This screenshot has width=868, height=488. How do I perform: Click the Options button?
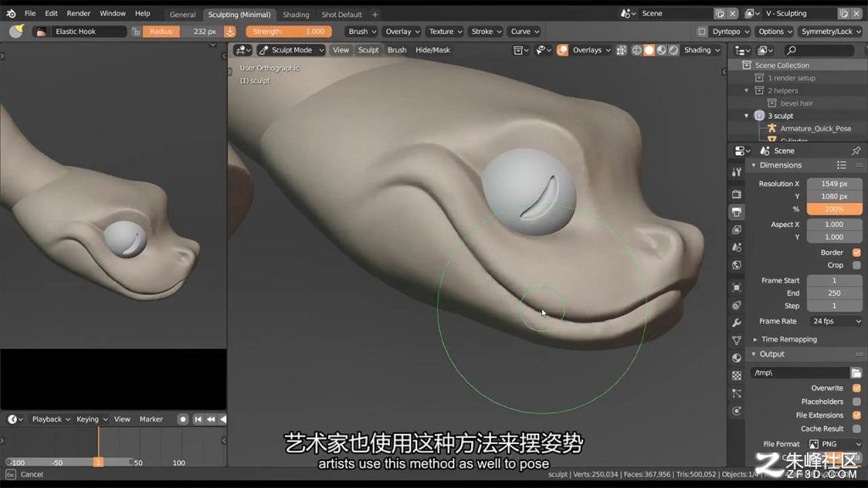775,31
